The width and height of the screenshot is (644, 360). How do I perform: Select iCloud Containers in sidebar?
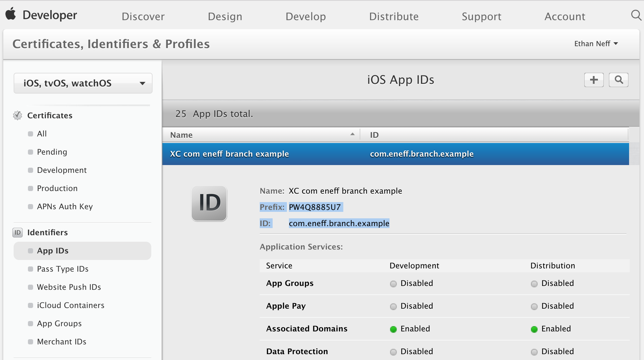click(70, 305)
